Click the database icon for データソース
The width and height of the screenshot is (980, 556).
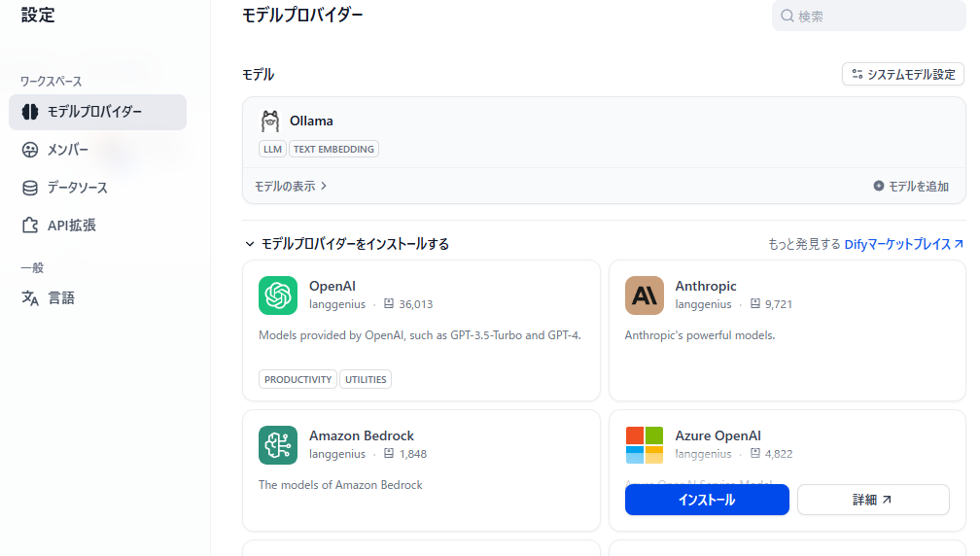pyautogui.click(x=30, y=188)
